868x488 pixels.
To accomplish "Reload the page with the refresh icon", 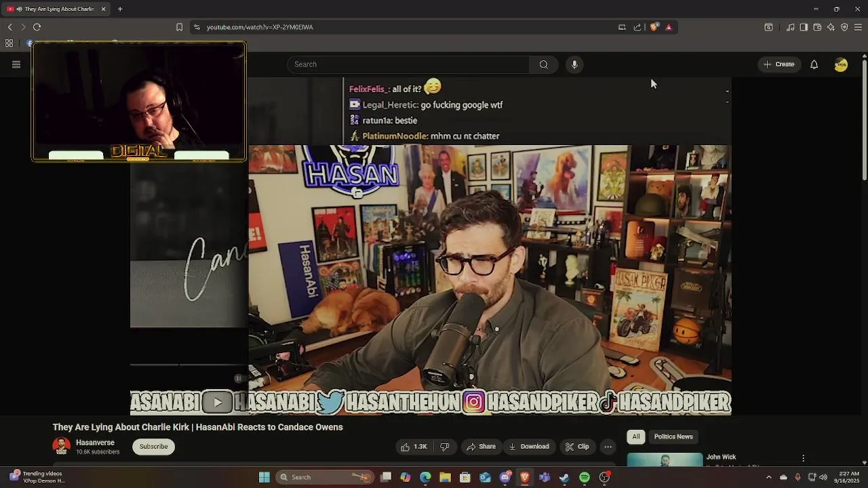I will tap(37, 27).
